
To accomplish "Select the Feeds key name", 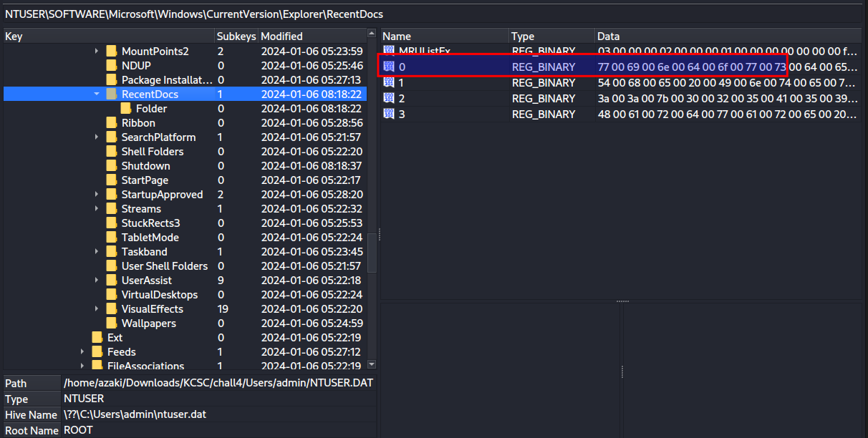I will point(121,351).
